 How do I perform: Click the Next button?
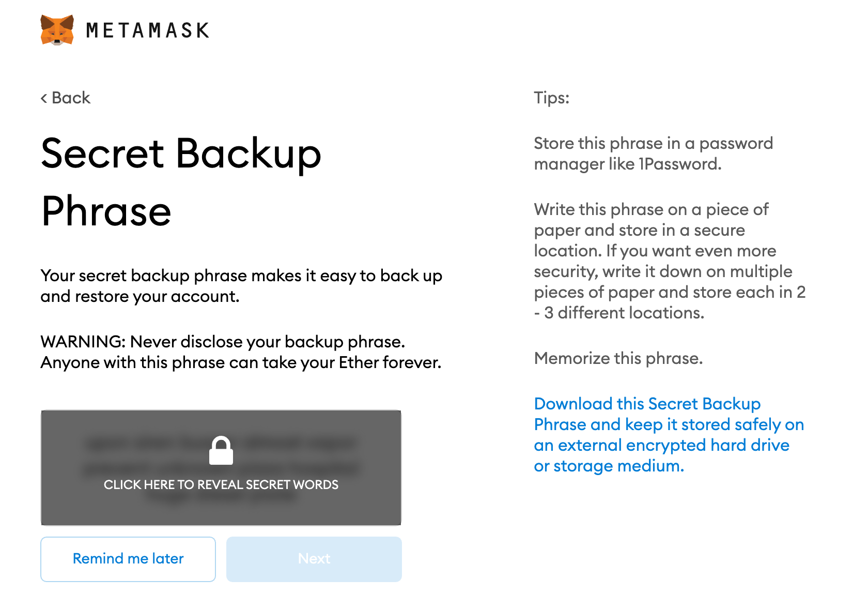tap(314, 559)
